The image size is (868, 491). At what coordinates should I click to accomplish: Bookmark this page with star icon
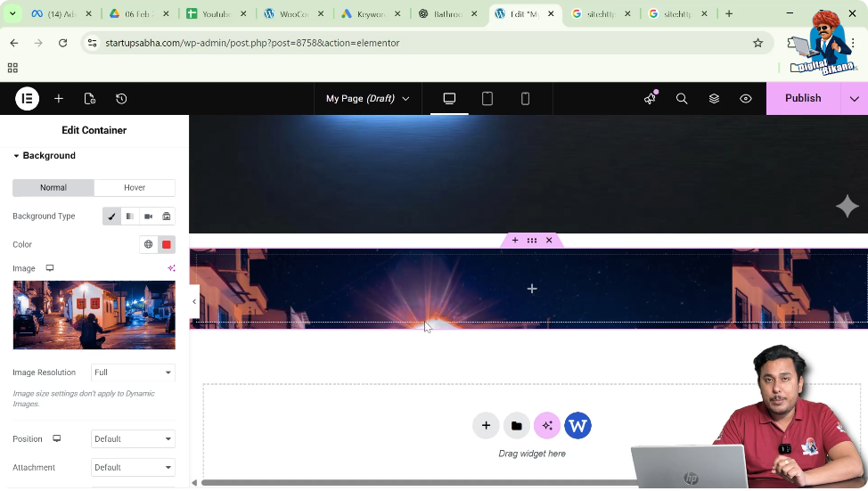point(757,43)
